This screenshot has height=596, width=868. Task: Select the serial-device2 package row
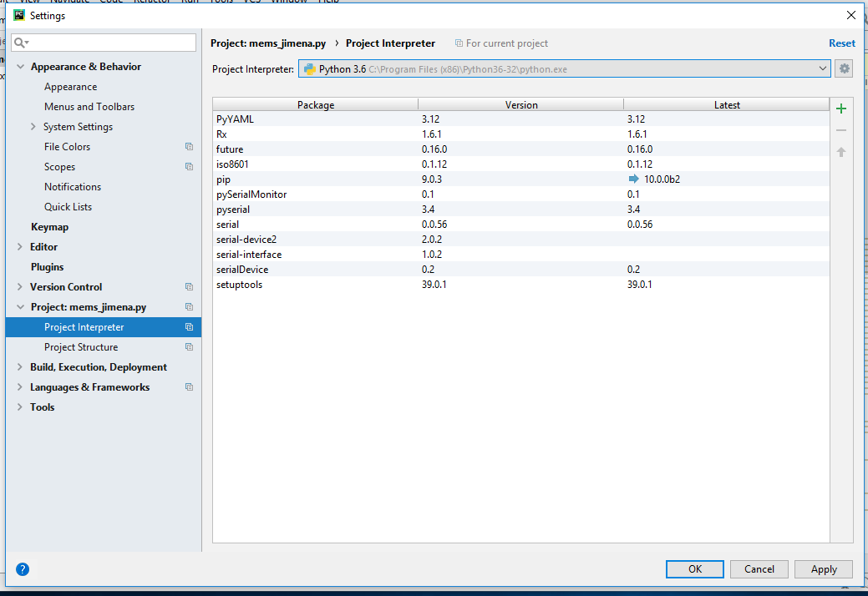(x=521, y=239)
